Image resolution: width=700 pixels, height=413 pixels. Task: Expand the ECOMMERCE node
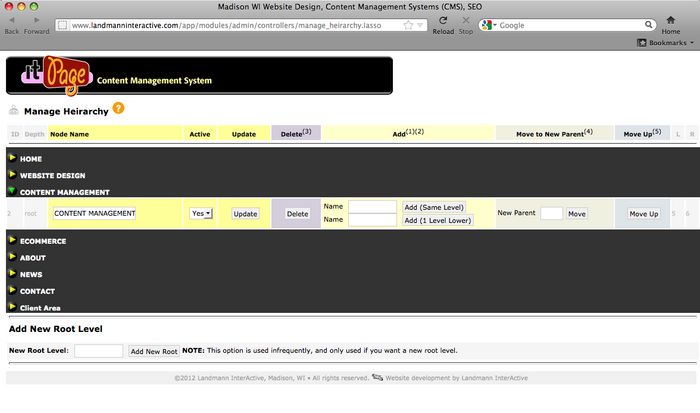[x=12, y=240]
